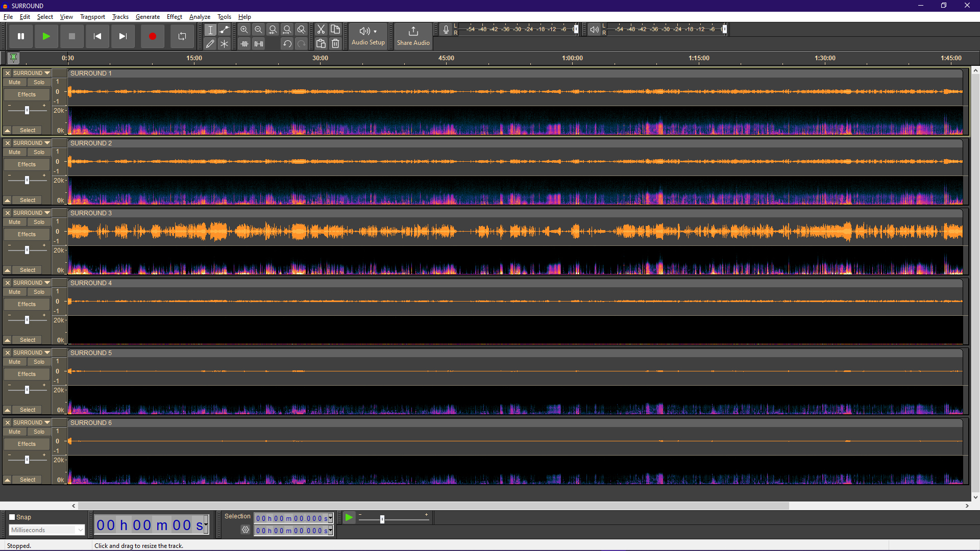Toggle the Loop playback button
The height and width of the screenshot is (551, 980).
coord(182,36)
